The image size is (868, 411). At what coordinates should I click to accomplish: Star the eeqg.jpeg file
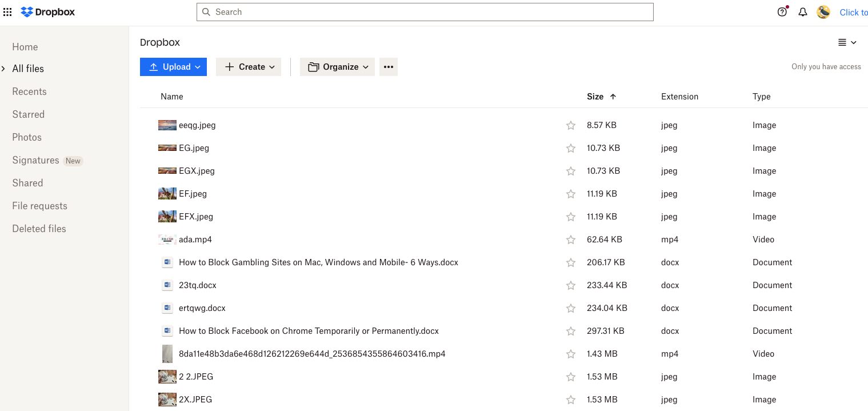point(570,125)
